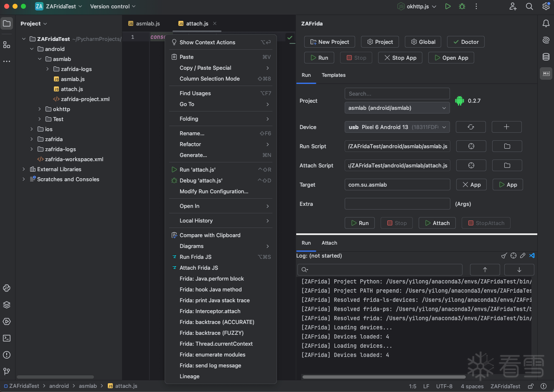This screenshot has height=392, width=554.
Task: Open the Terminal tool window icon
Action: pos(7,338)
